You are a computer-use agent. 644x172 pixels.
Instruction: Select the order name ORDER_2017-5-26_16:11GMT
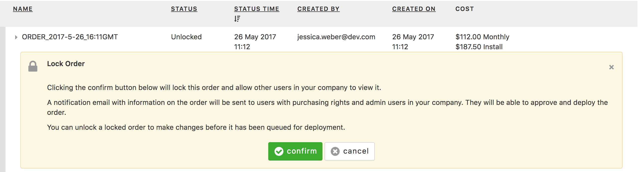(x=70, y=37)
